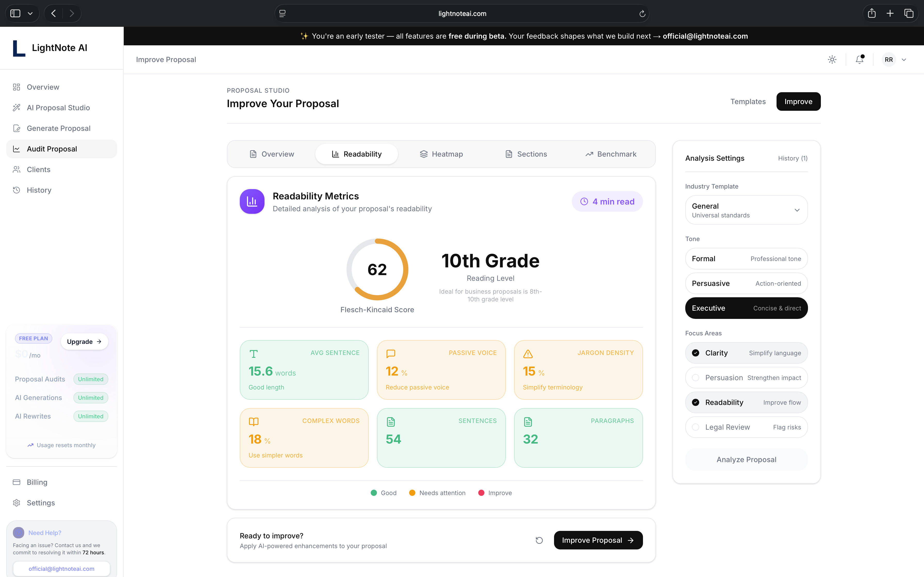The image size is (924, 577).
Task: Open the Safari share icon
Action: tap(871, 14)
